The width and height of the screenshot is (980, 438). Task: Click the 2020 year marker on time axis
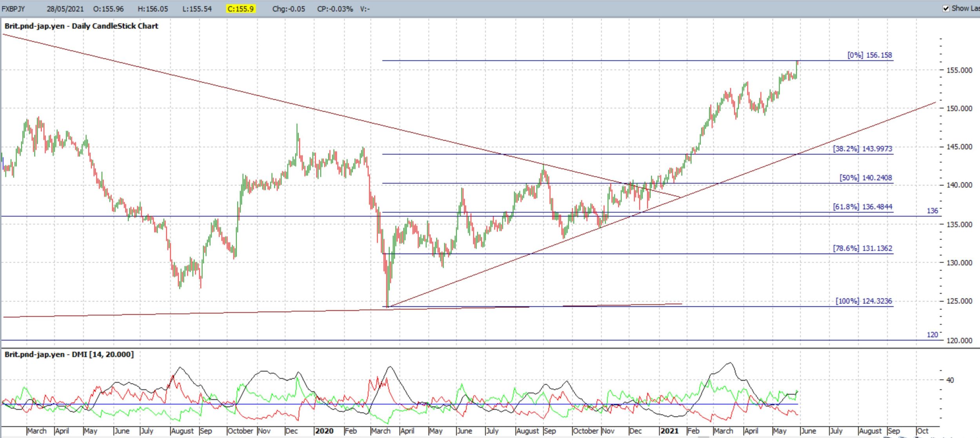tap(324, 431)
